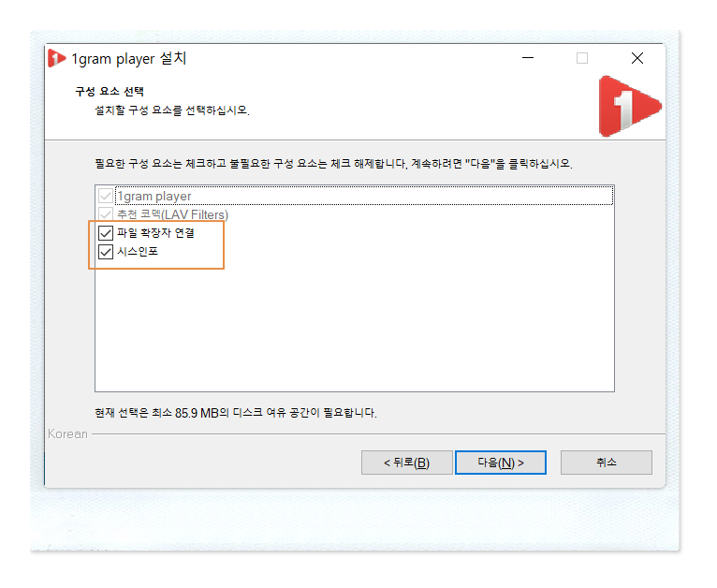Click the greyed 추천 코덱(LAV Filters) checkbox

106,214
